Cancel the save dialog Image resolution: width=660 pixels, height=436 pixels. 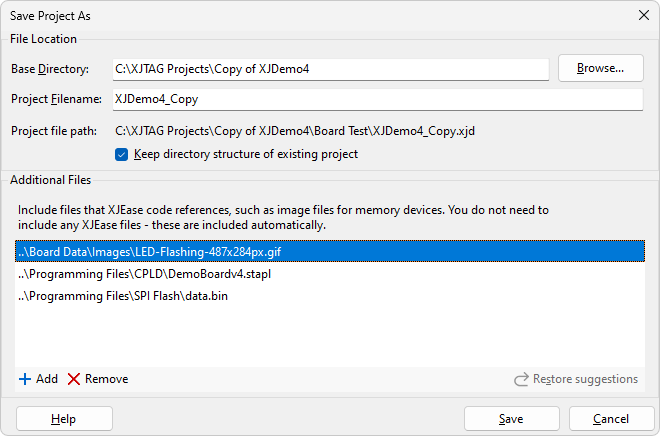(611, 419)
